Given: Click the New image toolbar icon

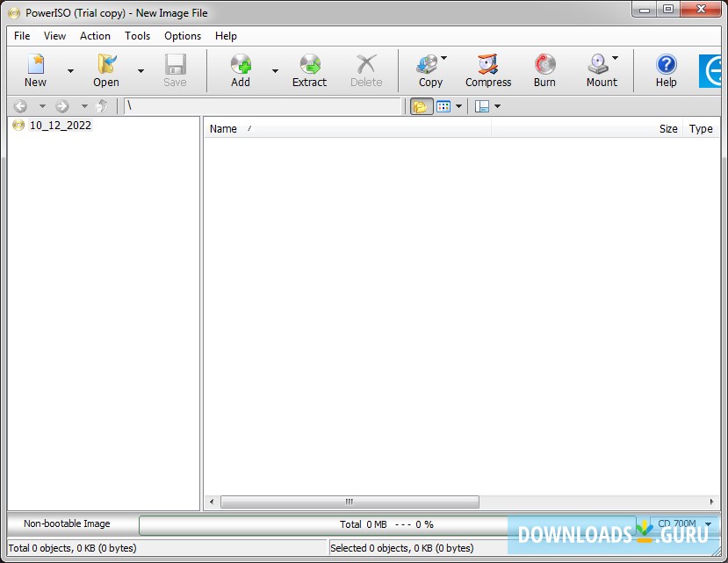Looking at the screenshot, I should point(35,65).
